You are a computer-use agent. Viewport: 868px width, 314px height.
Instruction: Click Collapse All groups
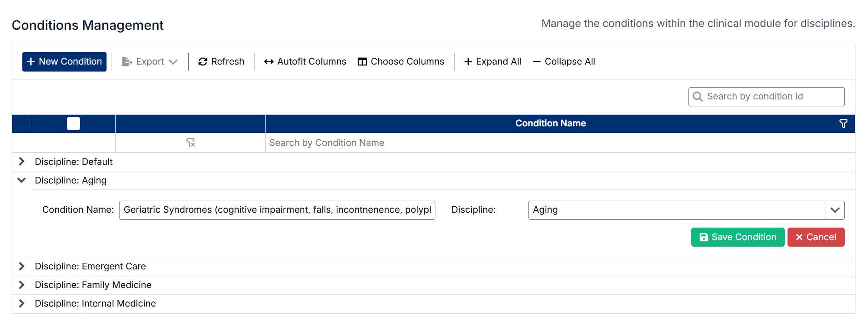pyautogui.click(x=564, y=62)
